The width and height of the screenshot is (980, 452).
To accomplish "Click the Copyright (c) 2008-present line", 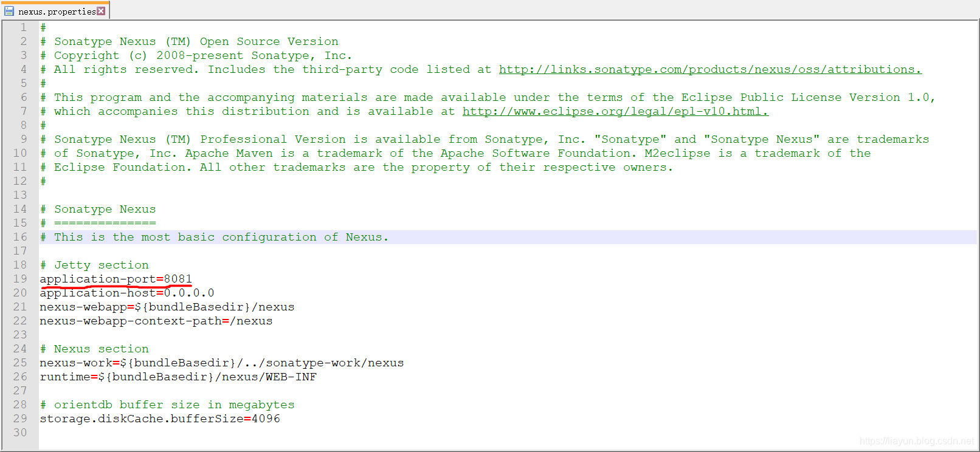I will (196, 55).
